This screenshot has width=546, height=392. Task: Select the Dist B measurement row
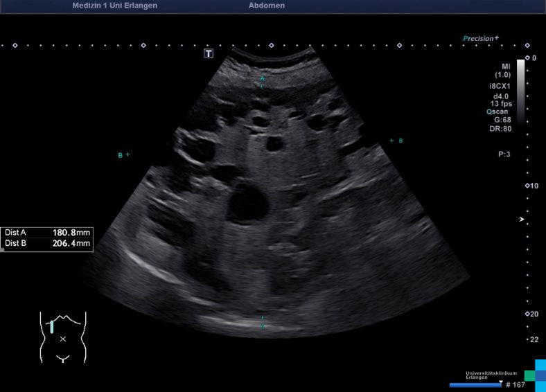coord(47,244)
